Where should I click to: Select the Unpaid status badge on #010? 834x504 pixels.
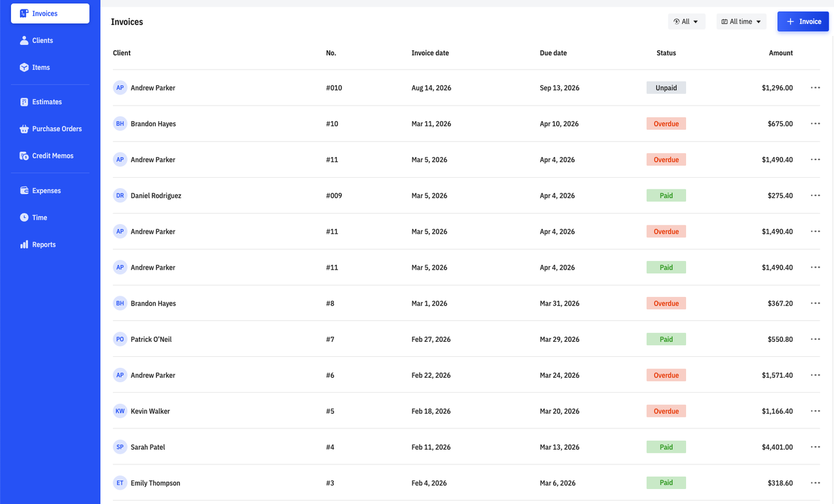coord(666,88)
